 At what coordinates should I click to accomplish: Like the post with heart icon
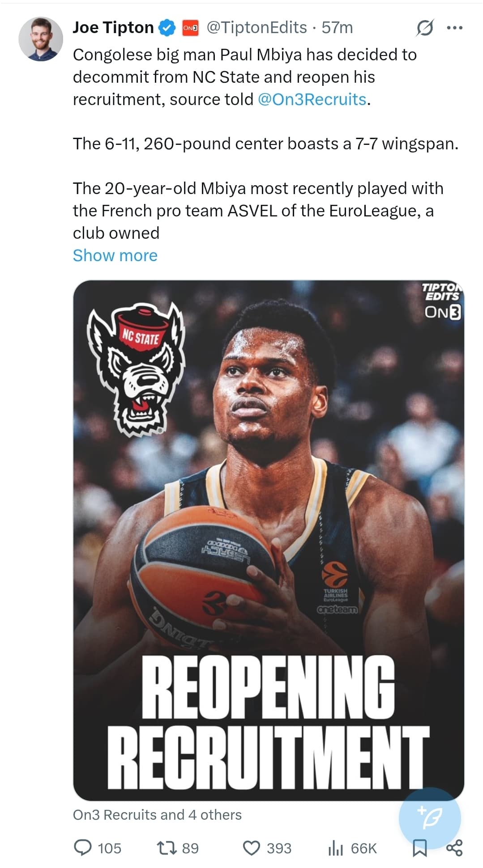(251, 848)
